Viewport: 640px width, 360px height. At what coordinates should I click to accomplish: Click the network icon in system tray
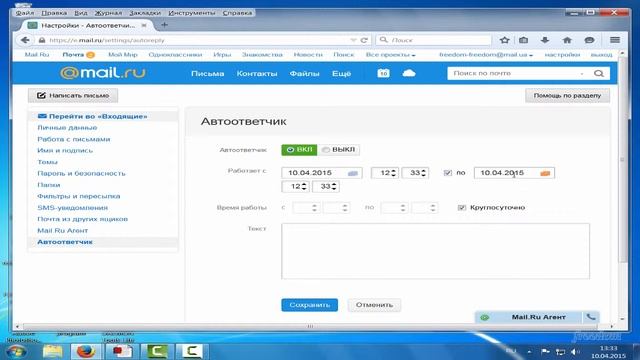coord(560,351)
